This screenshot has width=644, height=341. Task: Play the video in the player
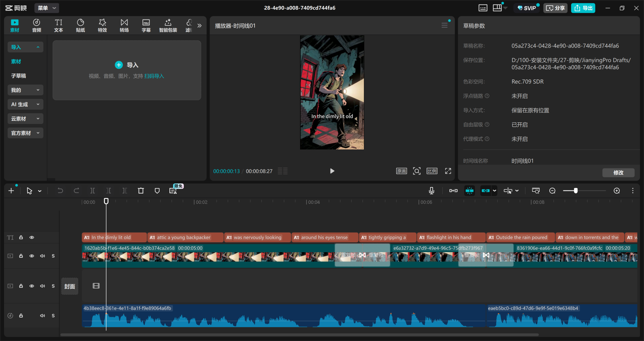[332, 171]
